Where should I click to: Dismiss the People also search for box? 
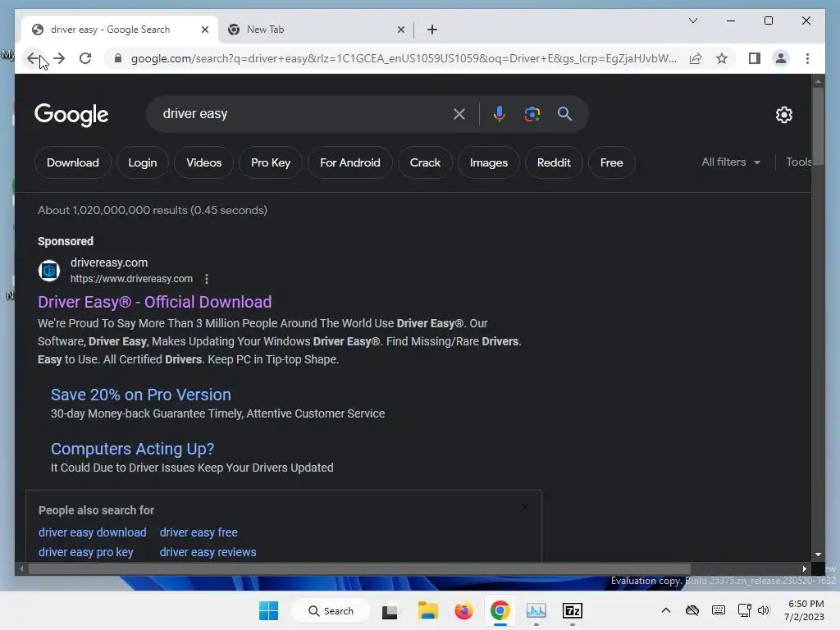point(525,507)
